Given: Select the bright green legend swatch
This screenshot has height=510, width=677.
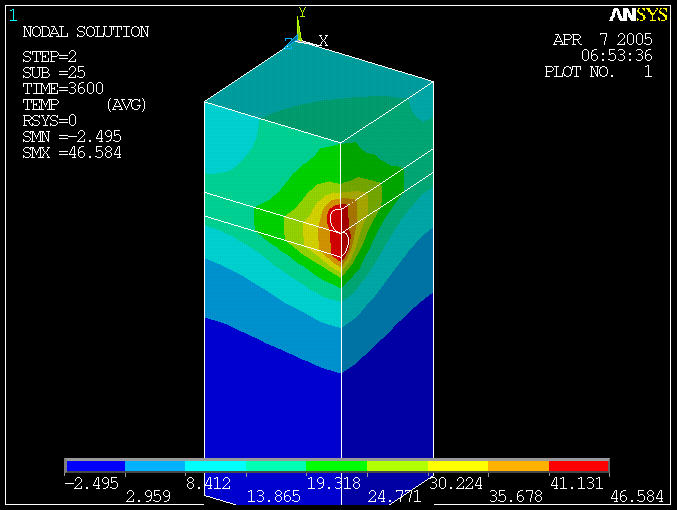Looking at the screenshot, I should [336, 466].
